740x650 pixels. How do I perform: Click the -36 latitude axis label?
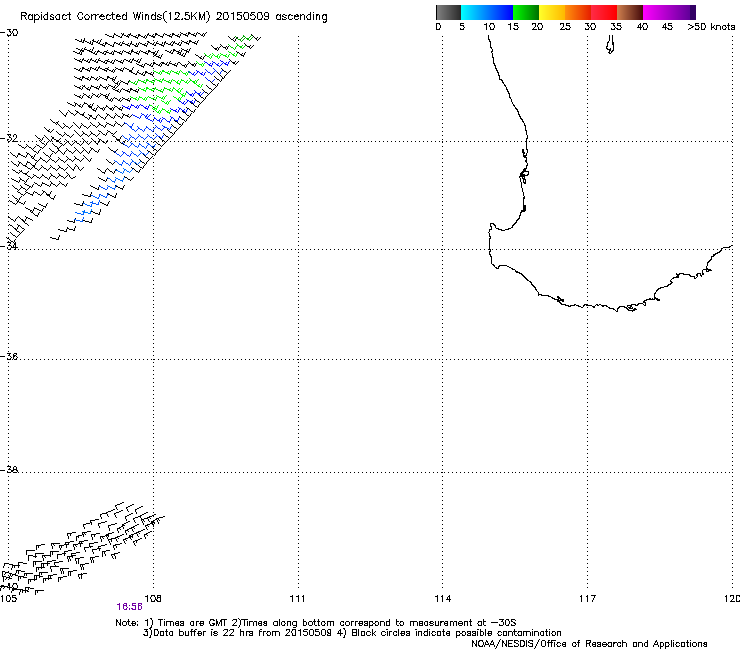point(9,356)
